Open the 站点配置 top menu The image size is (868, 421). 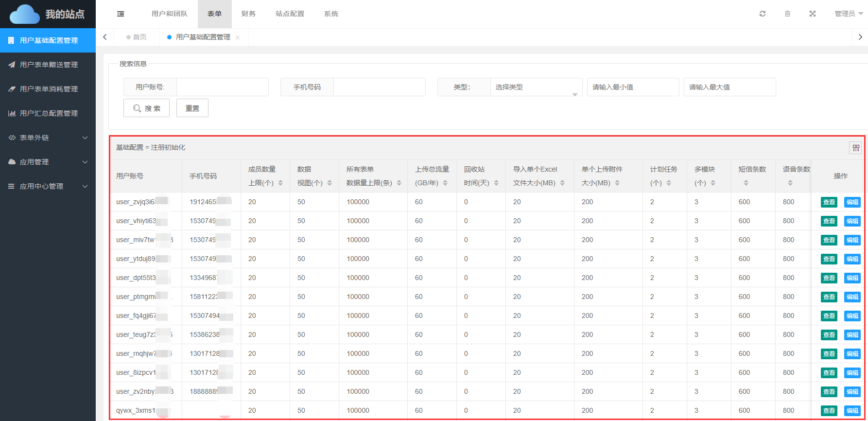coord(290,14)
